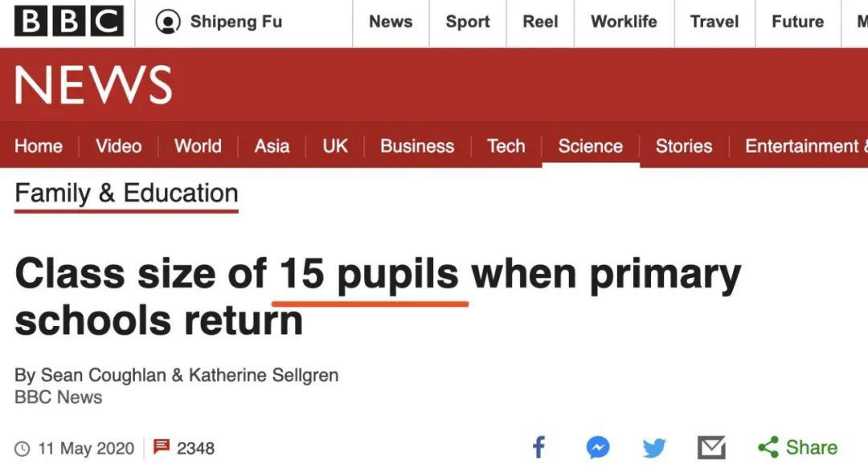868x473 pixels.
Task: Switch to the Tech news tab
Action: click(x=506, y=146)
